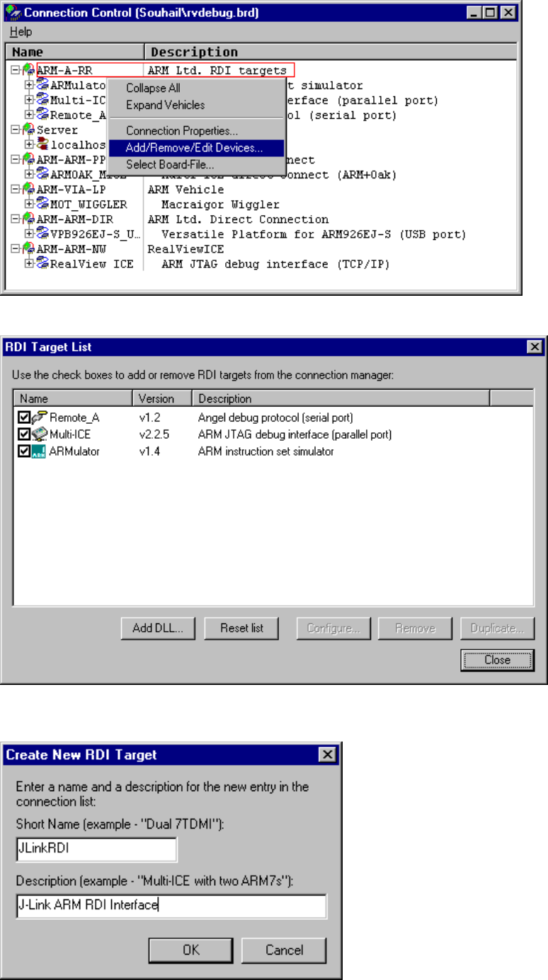Viewport: 548px width, 980px height.
Task: Click the Server vehicle icon in tree
Action: (x=28, y=130)
